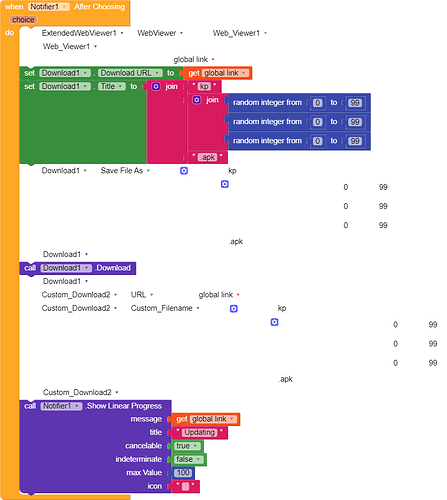Open the Save File As property dropdown

[125, 171]
